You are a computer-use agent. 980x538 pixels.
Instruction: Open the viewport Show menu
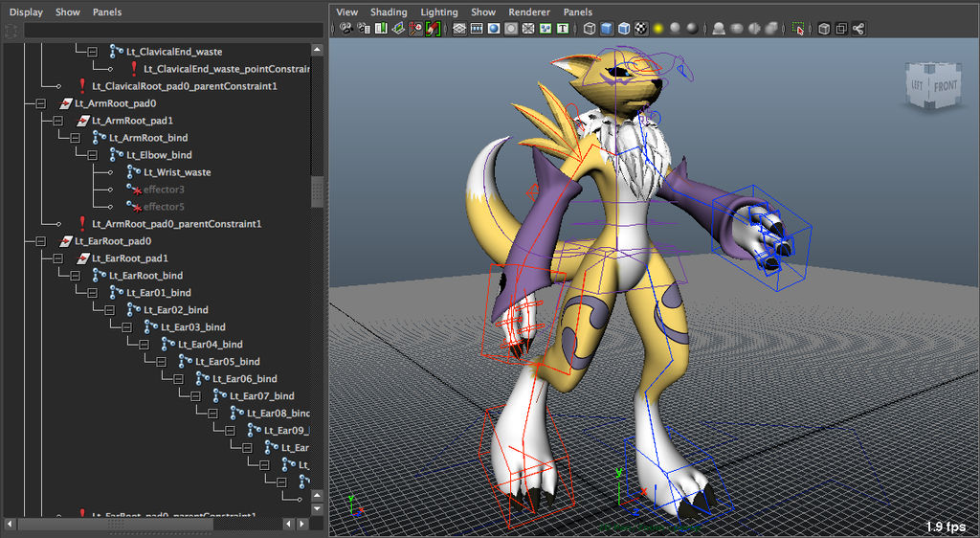(x=483, y=11)
